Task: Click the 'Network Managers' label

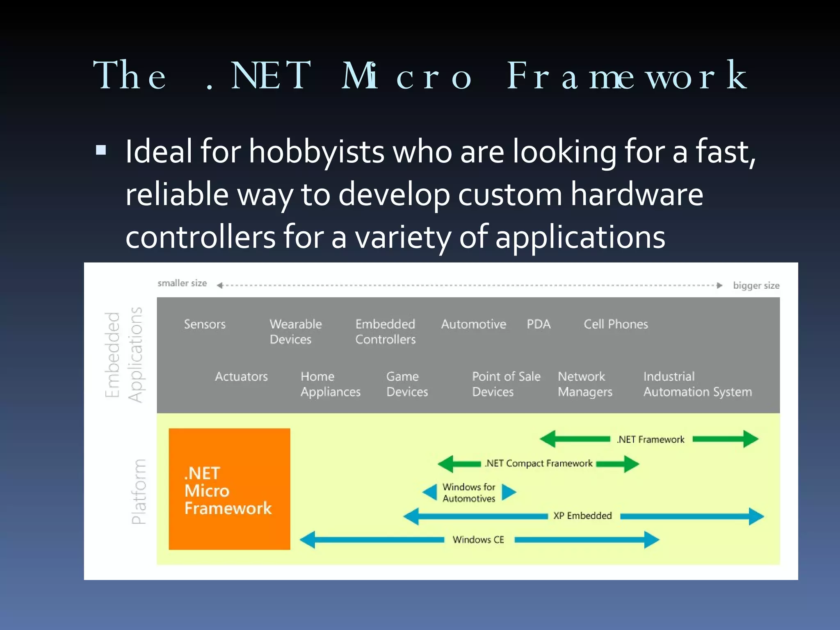Action: pos(585,384)
